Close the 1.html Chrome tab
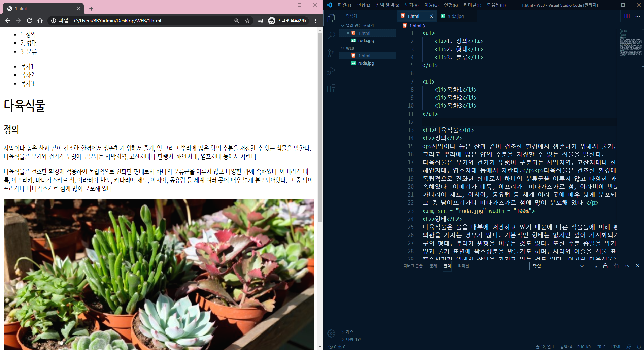This screenshot has width=644, height=350. pyautogui.click(x=78, y=9)
